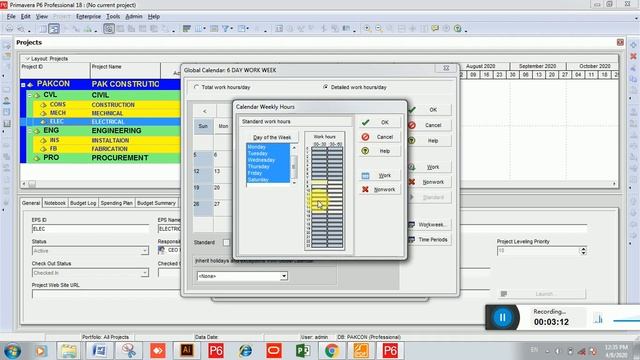Open the Admin menu
The image size is (640, 360).
pyautogui.click(x=134, y=17)
